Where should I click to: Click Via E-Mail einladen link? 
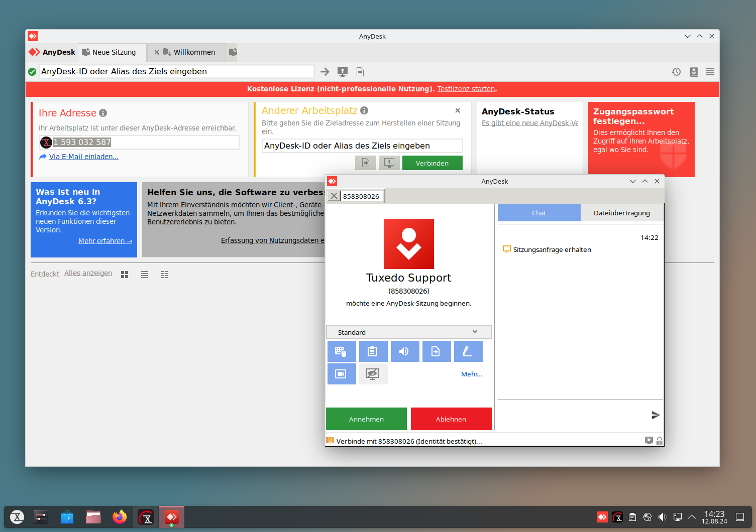pyautogui.click(x=84, y=157)
